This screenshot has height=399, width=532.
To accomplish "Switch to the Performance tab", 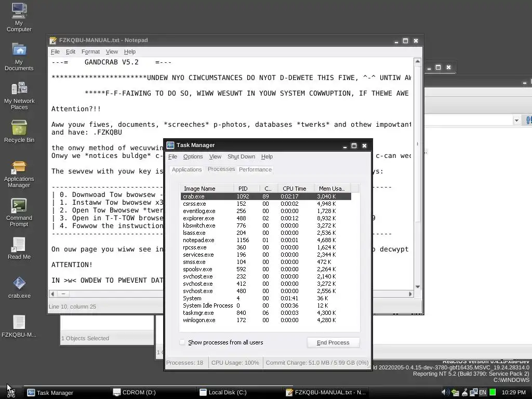I will tap(255, 170).
